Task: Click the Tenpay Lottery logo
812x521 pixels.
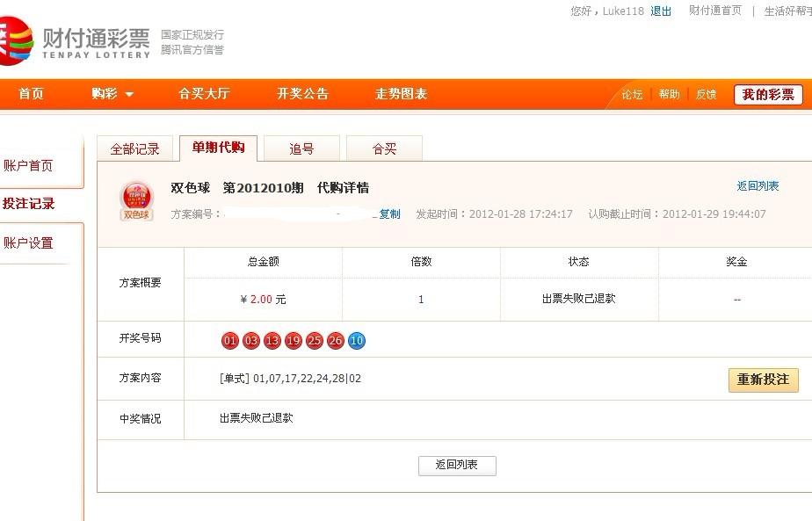Action: tap(75, 41)
